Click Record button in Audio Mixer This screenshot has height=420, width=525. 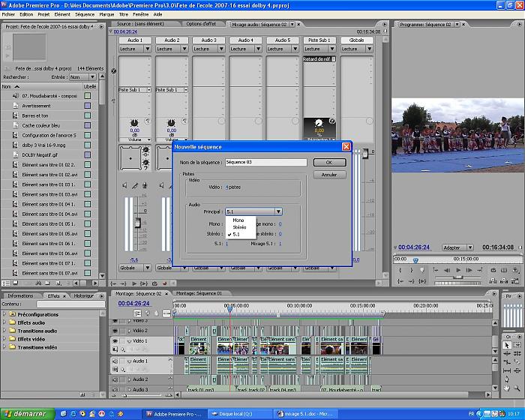point(164,283)
